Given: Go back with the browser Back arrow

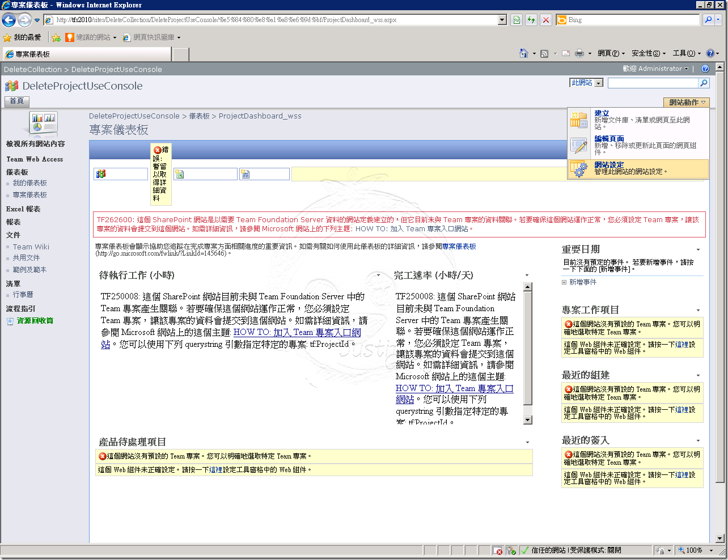Looking at the screenshot, I should point(9,20).
